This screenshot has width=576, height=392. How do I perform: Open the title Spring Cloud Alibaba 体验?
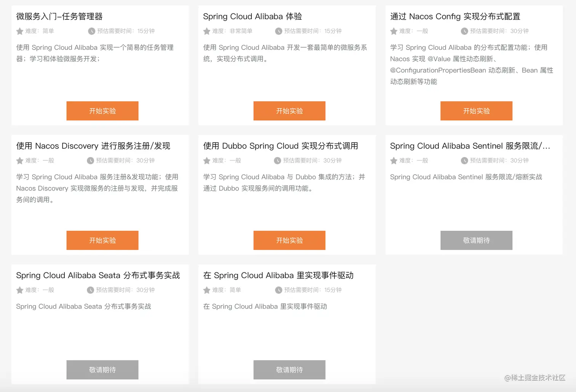pyautogui.click(x=253, y=16)
